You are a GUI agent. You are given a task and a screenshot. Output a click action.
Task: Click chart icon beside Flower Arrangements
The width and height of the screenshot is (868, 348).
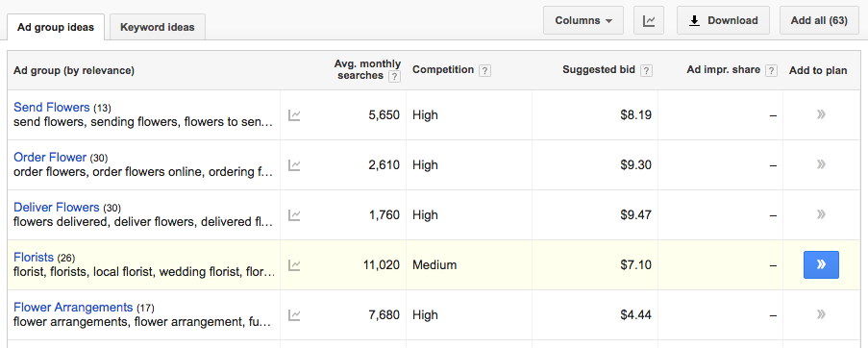[x=294, y=314]
